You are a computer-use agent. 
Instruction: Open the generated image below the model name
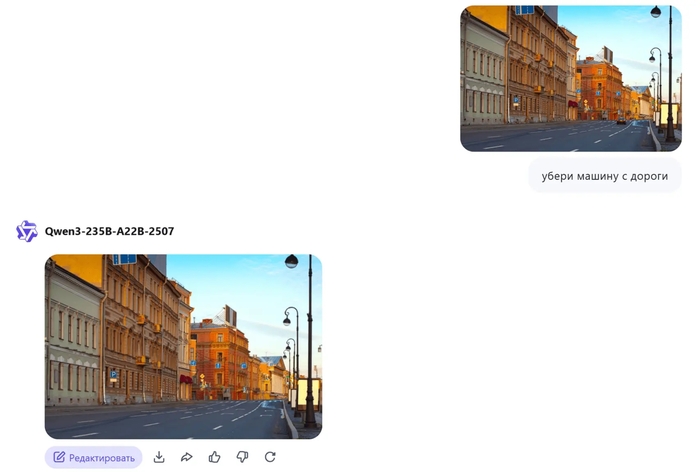click(x=183, y=346)
